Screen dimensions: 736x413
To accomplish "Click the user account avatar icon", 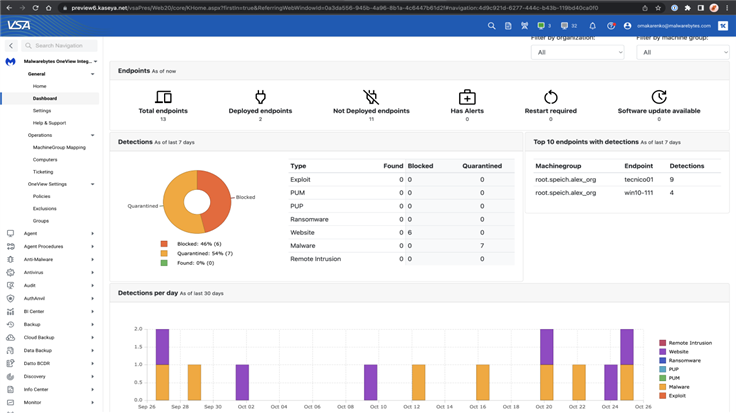I will point(628,26).
